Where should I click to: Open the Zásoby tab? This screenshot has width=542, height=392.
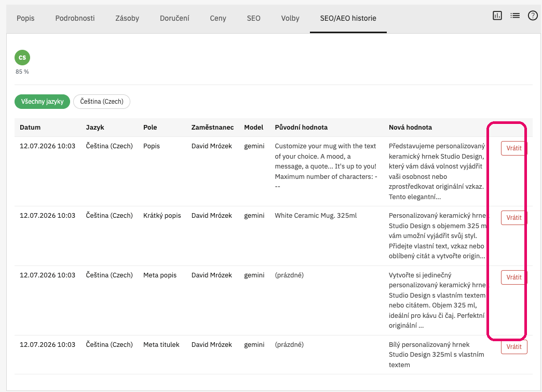pyautogui.click(x=127, y=18)
